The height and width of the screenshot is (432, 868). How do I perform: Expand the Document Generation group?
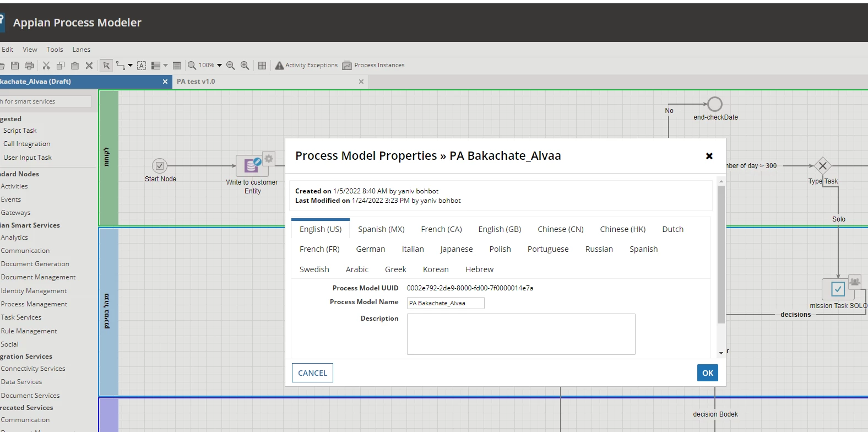(35, 264)
